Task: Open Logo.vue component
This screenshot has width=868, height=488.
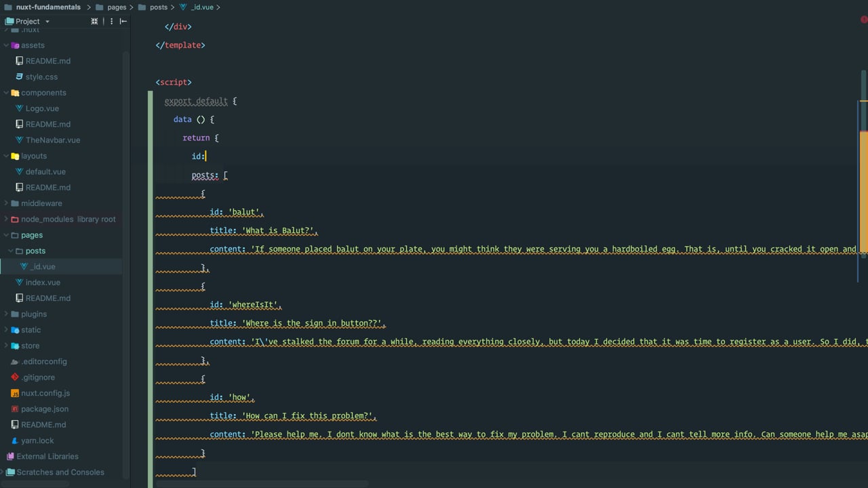Action: click(42, 108)
